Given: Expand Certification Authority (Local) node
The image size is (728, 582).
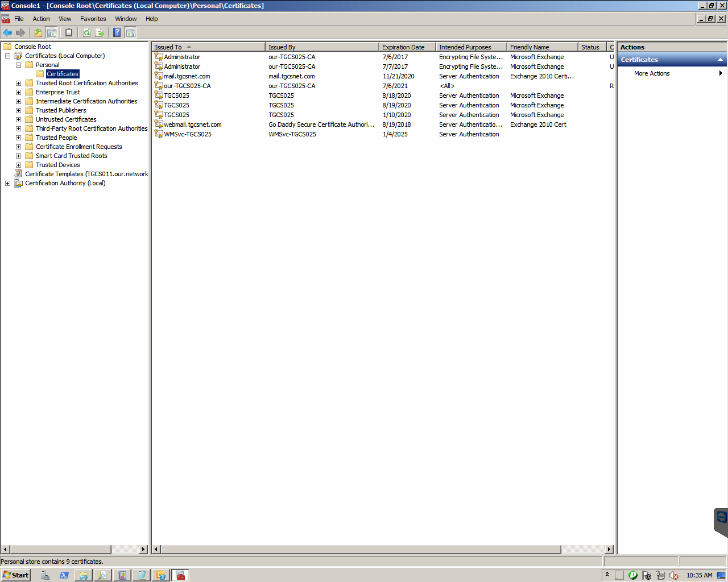Looking at the screenshot, I should click(x=7, y=183).
